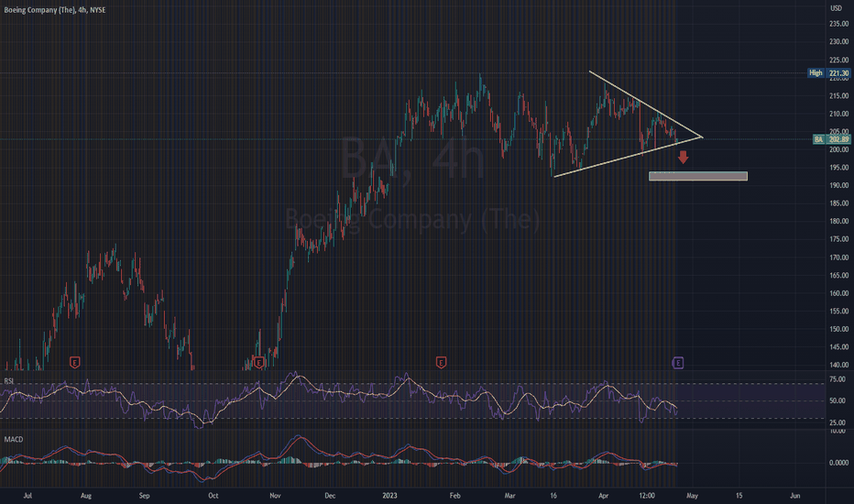Viewport: 854px width, 504px height.
Task: Open the earnings marker below August
Action: coord(74,362)
